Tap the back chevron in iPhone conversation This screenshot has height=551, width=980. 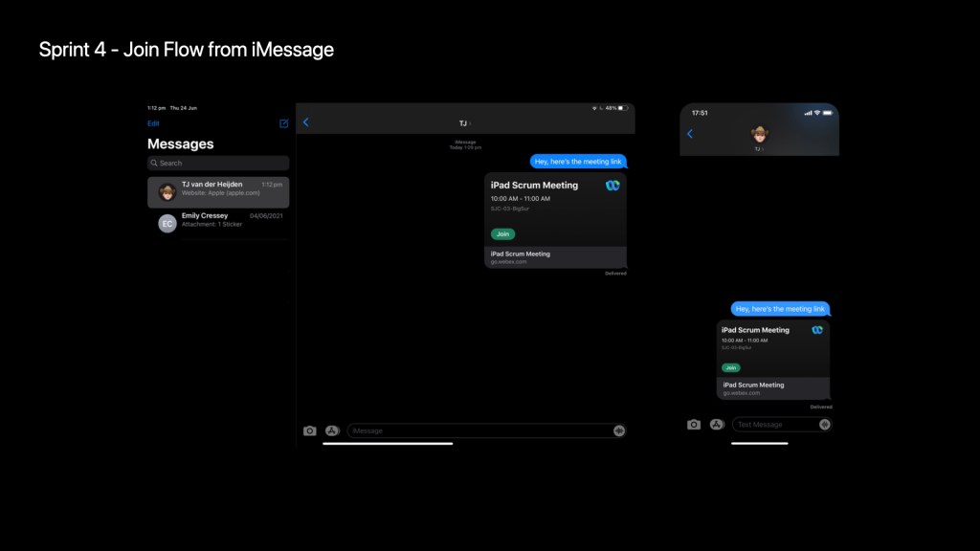(x=690, y=134)
